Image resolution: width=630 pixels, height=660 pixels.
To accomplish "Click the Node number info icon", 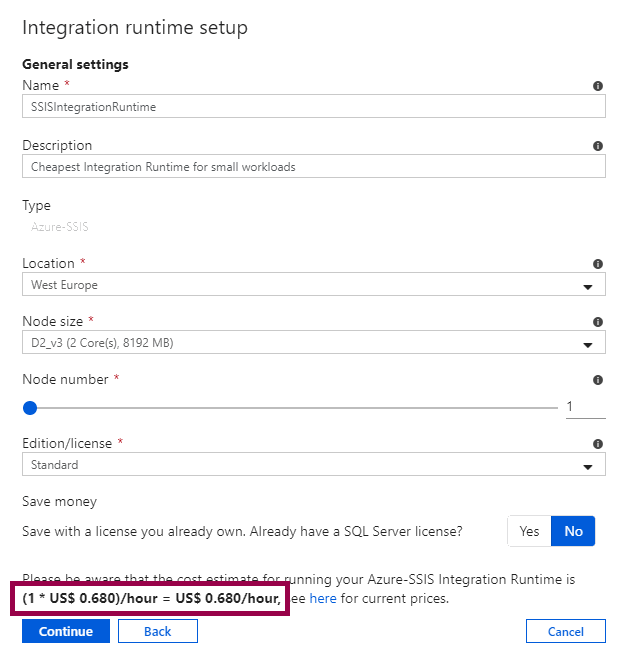I will point(598,380).
